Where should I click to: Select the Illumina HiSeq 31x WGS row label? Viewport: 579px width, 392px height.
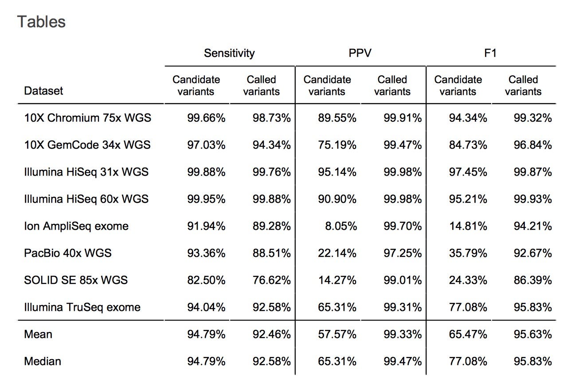86,172
